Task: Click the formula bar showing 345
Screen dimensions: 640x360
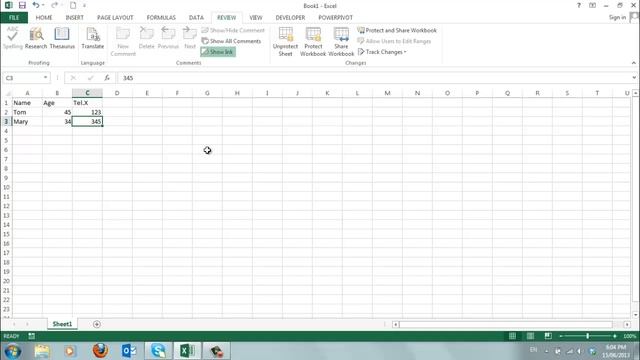Action: [373, 78]
